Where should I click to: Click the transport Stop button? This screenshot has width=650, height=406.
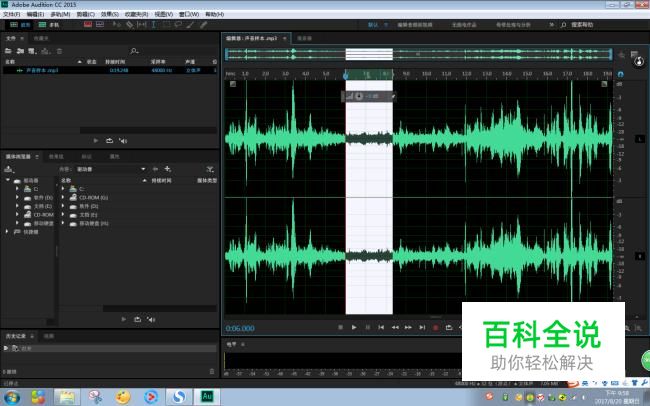(x=340, y=327)
